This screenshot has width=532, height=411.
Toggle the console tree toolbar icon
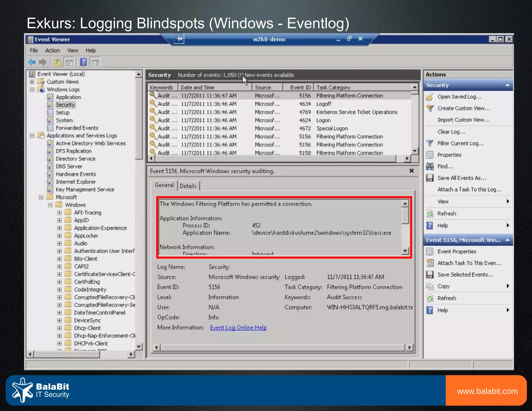pos(69,62)
